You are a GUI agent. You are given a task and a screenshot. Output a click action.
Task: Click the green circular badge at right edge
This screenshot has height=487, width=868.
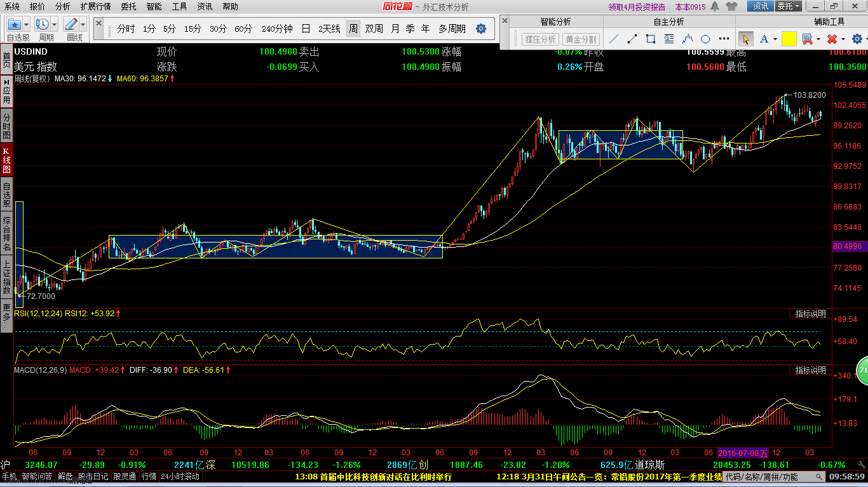863,370
